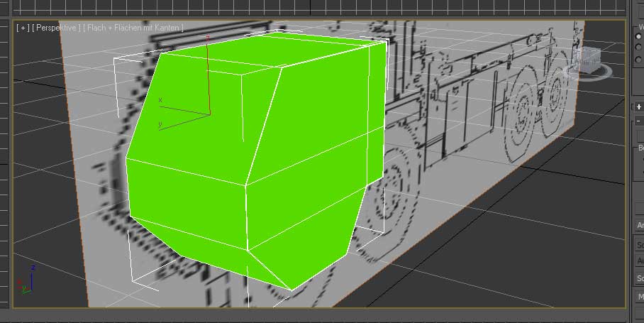Click the Y axis label of the transform gizmo

tap(160, 124)
